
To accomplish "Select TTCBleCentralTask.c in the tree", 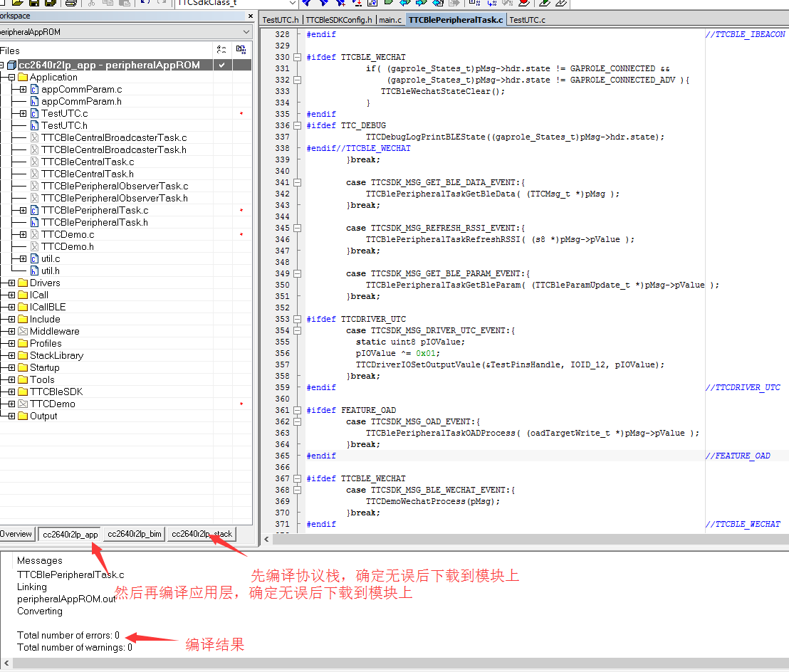I will click(x=88, y=162).
